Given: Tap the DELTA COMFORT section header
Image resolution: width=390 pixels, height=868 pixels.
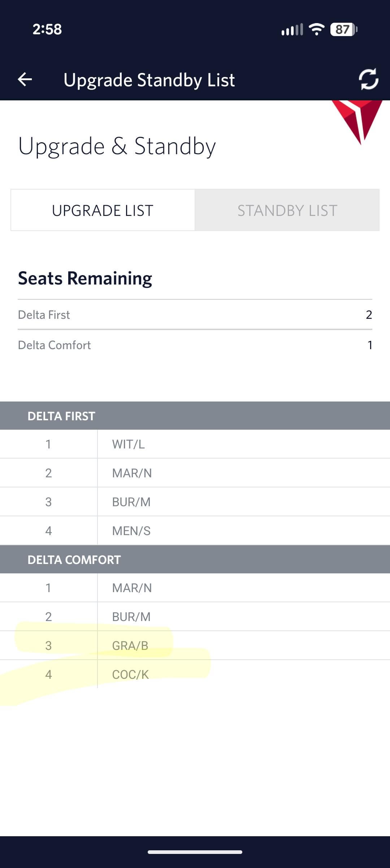Looking at the screenshot, I should pos(74,560).
